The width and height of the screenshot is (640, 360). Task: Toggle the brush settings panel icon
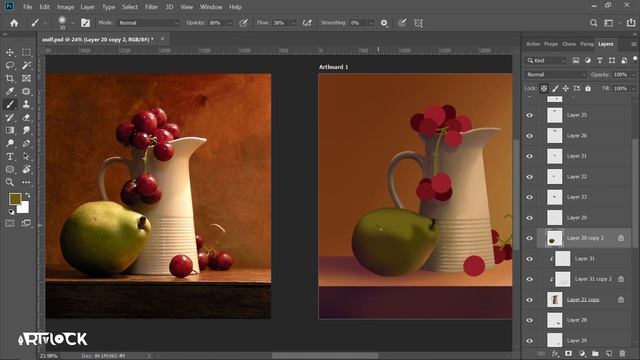[85, 23]
